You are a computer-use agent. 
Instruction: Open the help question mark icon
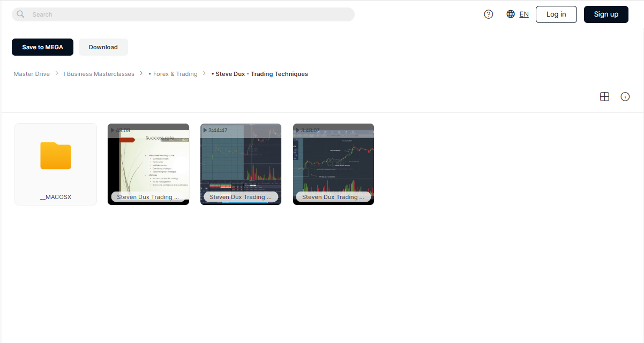[x=489, y=14]
